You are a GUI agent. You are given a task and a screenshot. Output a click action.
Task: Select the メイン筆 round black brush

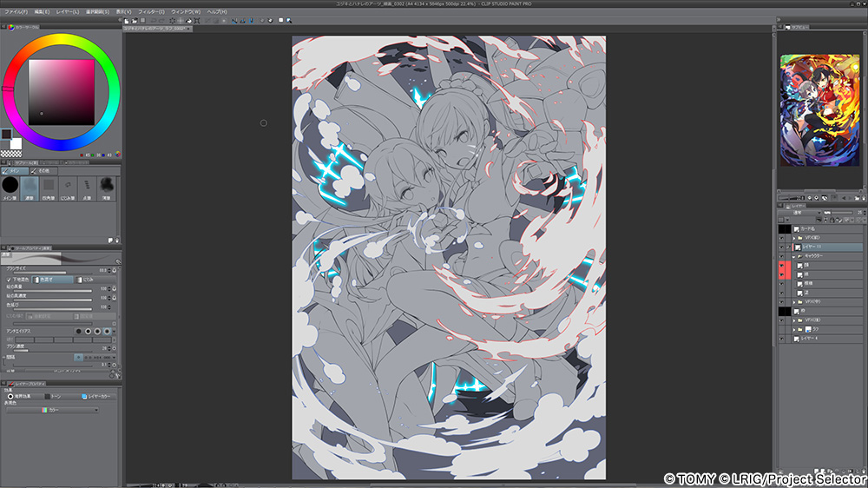pos(10,188)
